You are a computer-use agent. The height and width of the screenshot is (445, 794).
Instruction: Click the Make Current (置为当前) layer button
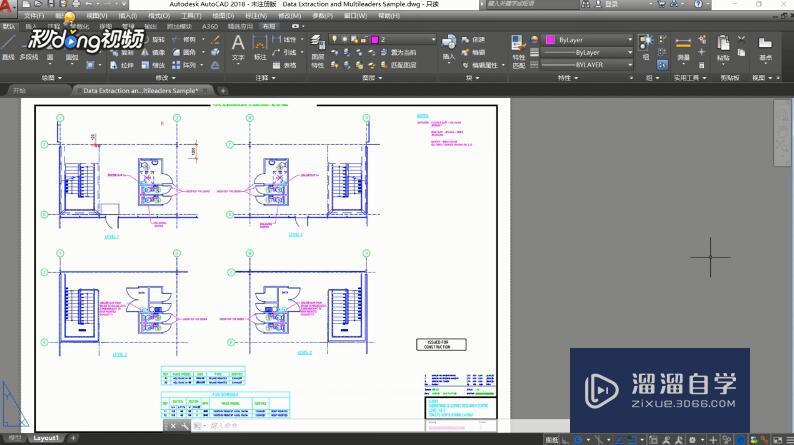coord(399,53)
